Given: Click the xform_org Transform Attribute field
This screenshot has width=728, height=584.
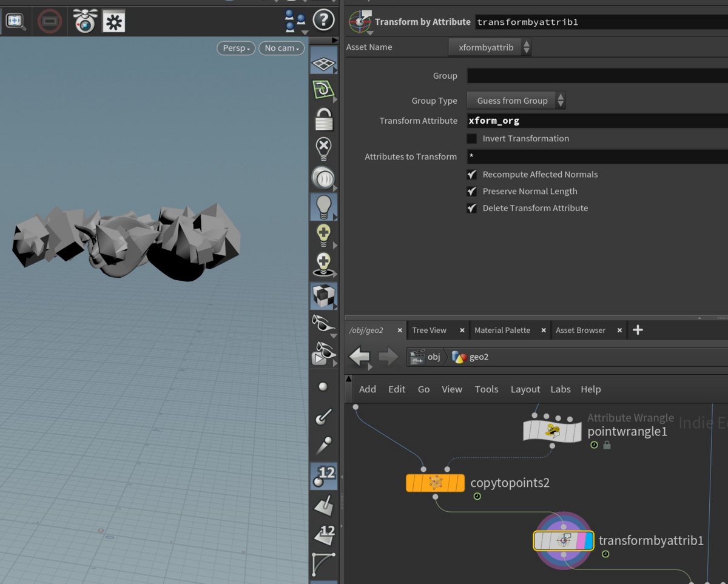Looking at the screenshot, I should pyautogui.click(x=597, y=121).
